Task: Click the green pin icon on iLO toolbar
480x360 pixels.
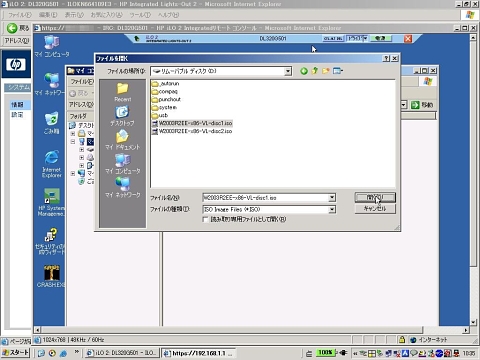Action: 137,39
